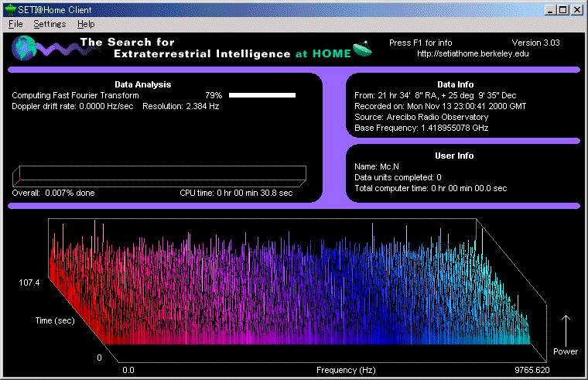Image resolution: width=588 pixels, height=380 pixels.
Task: Open the Settings menu
Action: point(50,24)
